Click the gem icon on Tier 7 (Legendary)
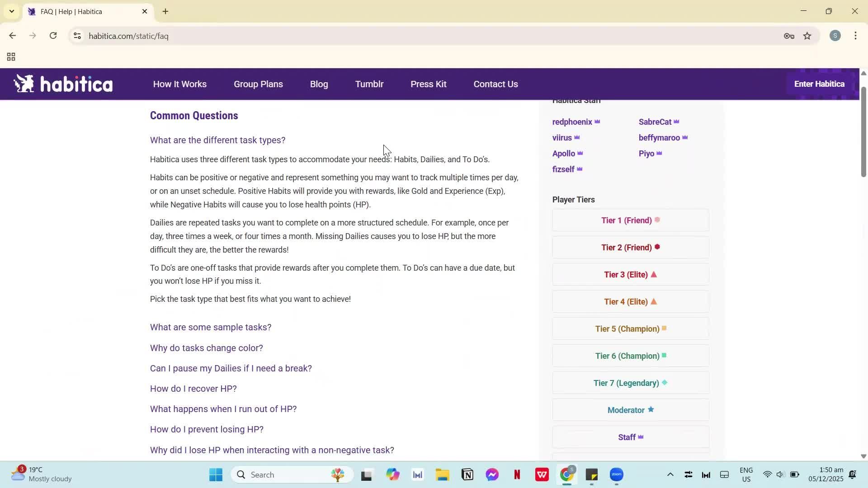 665,382
